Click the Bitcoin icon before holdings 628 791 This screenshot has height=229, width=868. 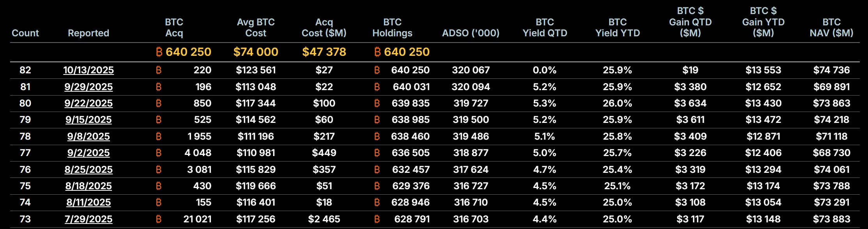tap(377, 219)
